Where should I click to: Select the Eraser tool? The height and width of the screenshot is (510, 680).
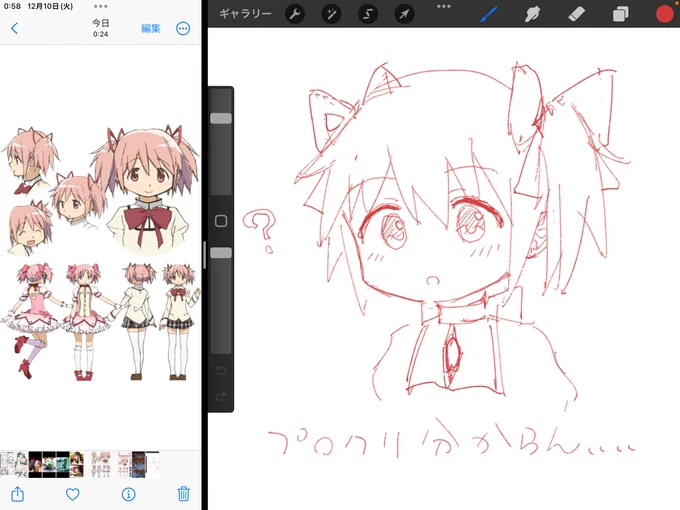(x=576, y=14)
